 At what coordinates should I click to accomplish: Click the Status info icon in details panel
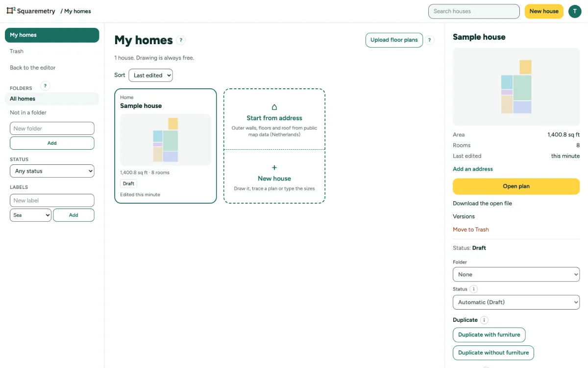pyautogui.click(x=474, y=289)
